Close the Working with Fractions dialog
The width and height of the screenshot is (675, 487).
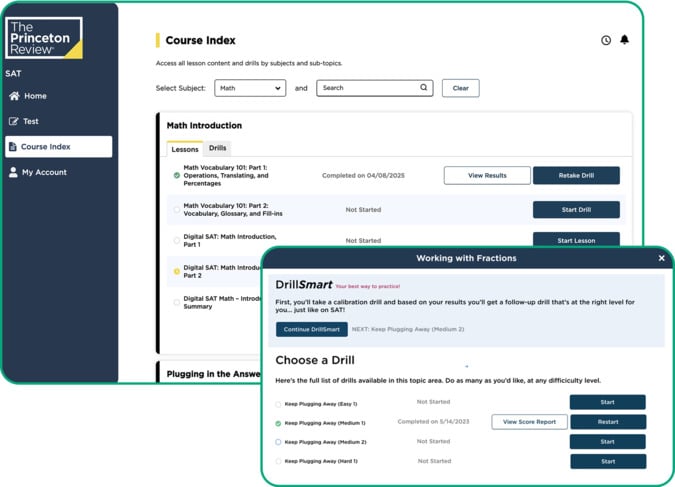click(661, 258)
